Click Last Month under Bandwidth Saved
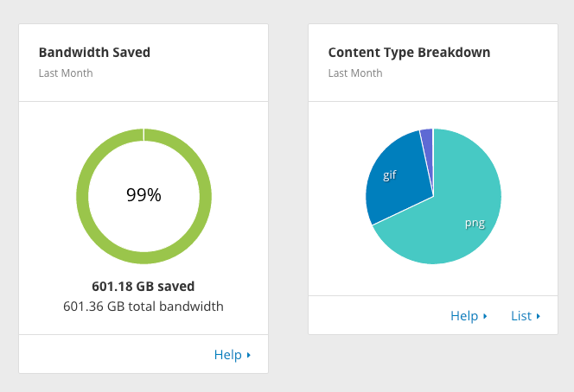The image size is (574, 392). coord(66,73)
